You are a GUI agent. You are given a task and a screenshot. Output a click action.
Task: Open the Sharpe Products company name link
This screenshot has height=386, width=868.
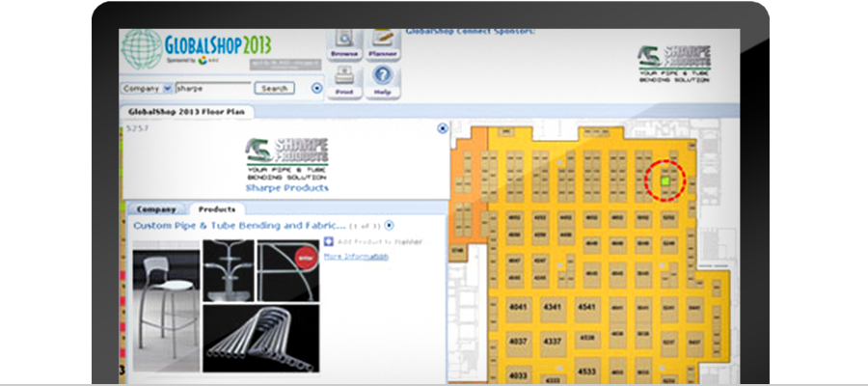click(286, 188)
